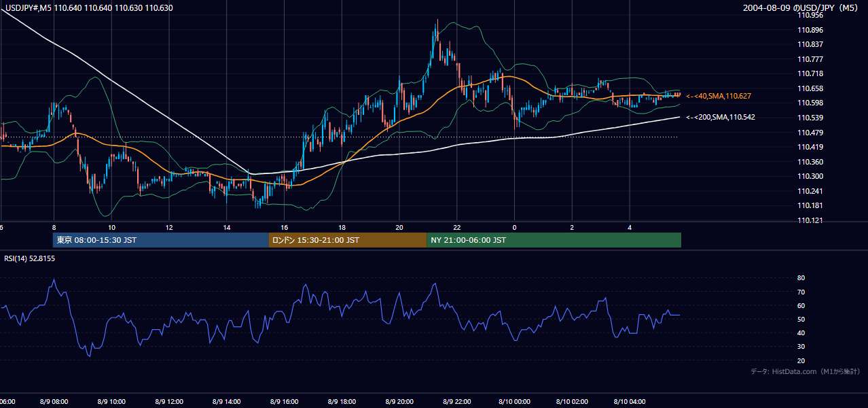Screen dimensions: 868x408
Task: Click the RSI(14) 52.8155 indicator label
Action: [x=30, y=258]
